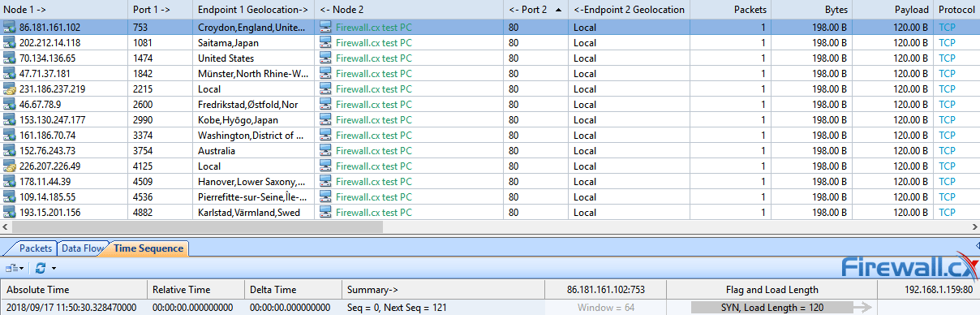
Task: Open the display options toolbar button
Action: (x=15, y=268)
